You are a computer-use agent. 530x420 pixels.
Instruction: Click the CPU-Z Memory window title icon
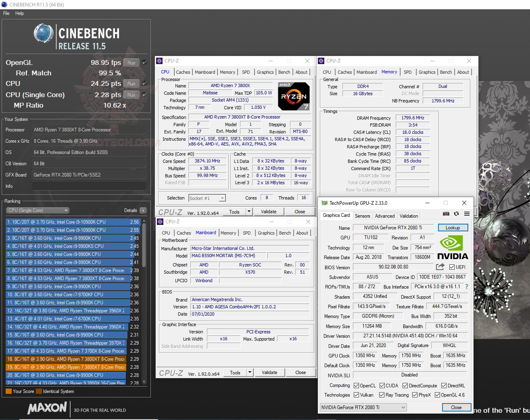tap(321, 61)
